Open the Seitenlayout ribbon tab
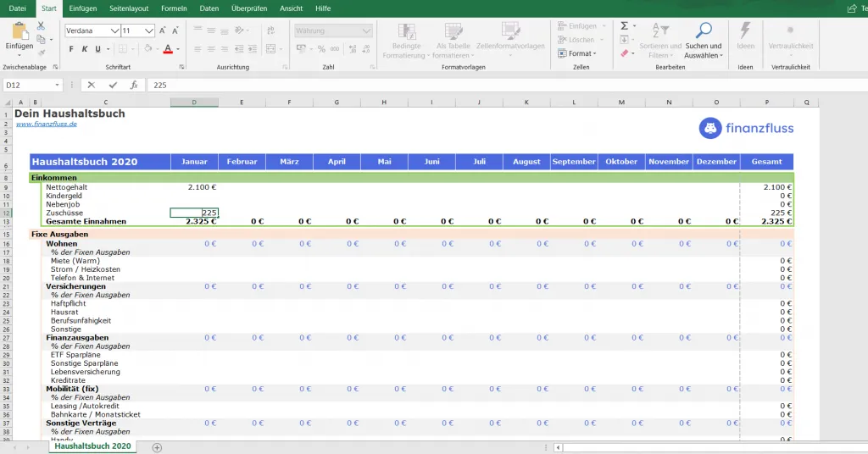868x454 pixels. coord(129,8)
